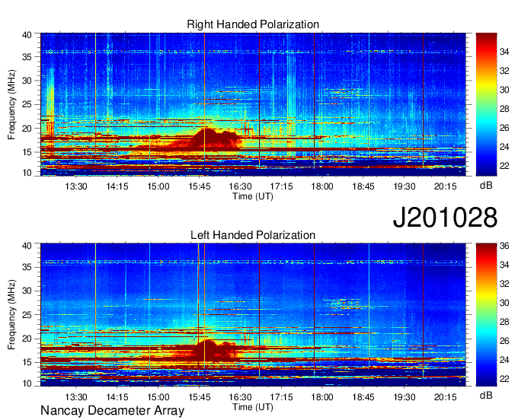Click 18:00 tick under Left Handed plot
The height and width of the screenshot is (420, 518).
tap(322, 396)
